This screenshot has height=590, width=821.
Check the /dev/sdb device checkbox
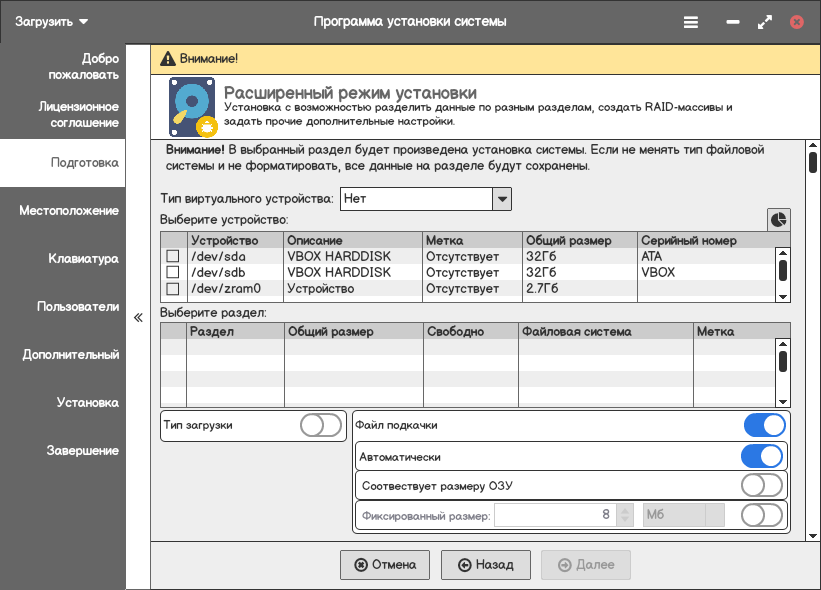[x=173, y=273]
